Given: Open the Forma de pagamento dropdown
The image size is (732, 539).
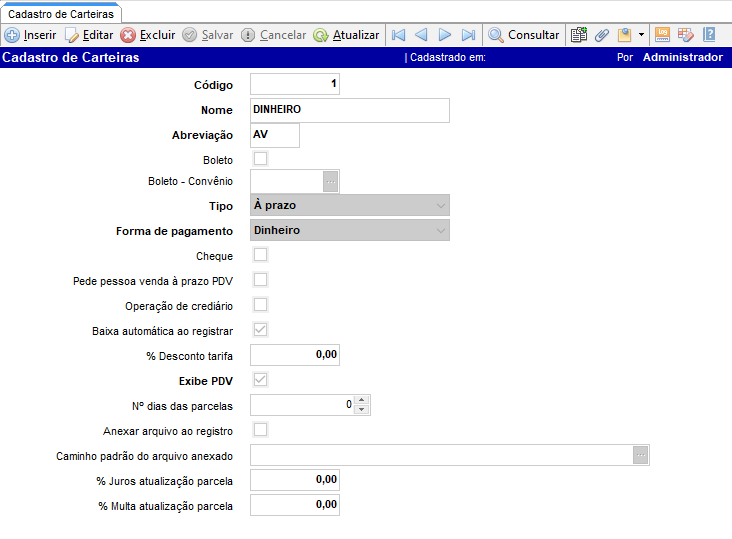Looking at the screenshot, I should tap(441, 230).
